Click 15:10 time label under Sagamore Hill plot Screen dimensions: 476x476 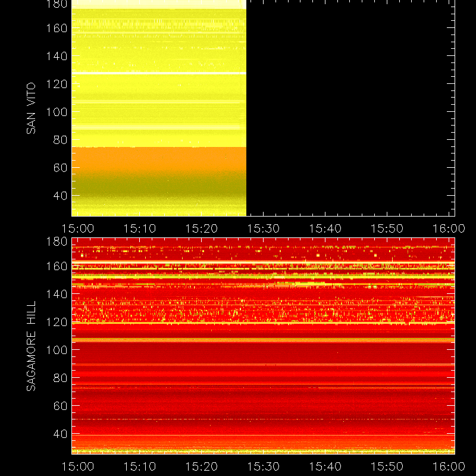pos(140,466)
